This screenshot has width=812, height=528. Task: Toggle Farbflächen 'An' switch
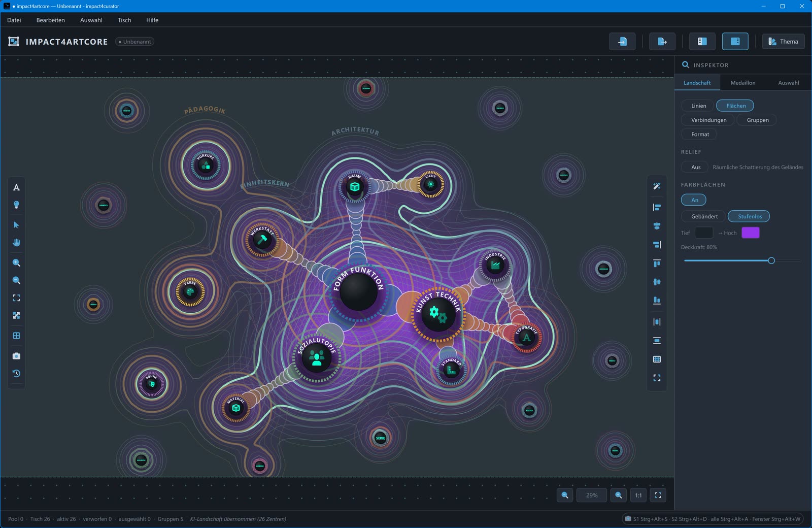(x=694, y=200)
